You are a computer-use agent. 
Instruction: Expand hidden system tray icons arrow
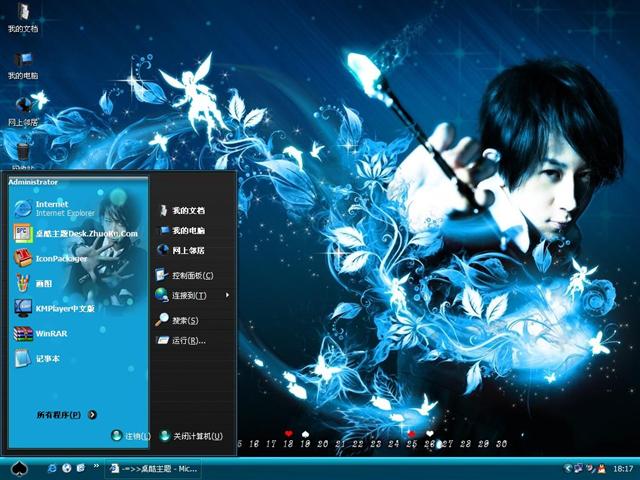click(568, 469)
